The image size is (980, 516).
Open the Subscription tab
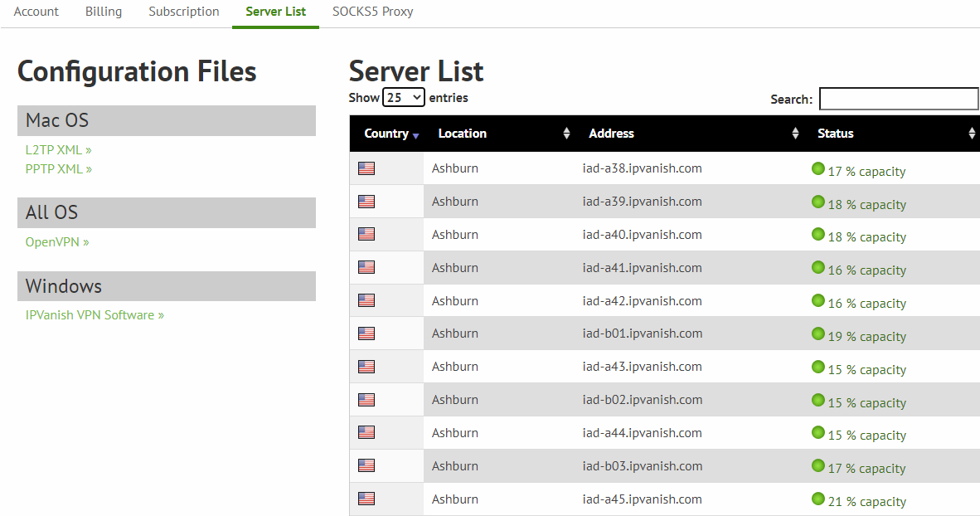pyautogui.click(x=184, y=12)
